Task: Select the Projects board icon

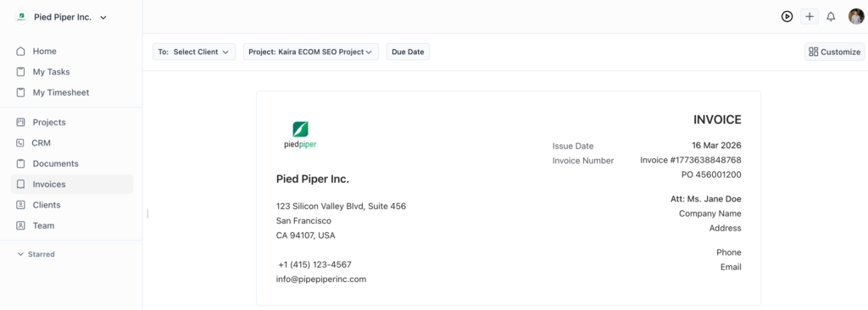Action: [x=20, y=122]
